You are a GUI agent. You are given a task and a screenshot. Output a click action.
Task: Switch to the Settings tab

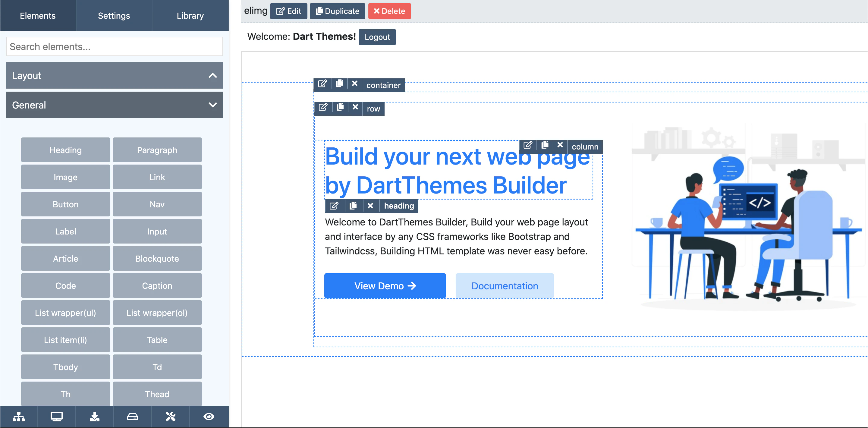[114, 15]
